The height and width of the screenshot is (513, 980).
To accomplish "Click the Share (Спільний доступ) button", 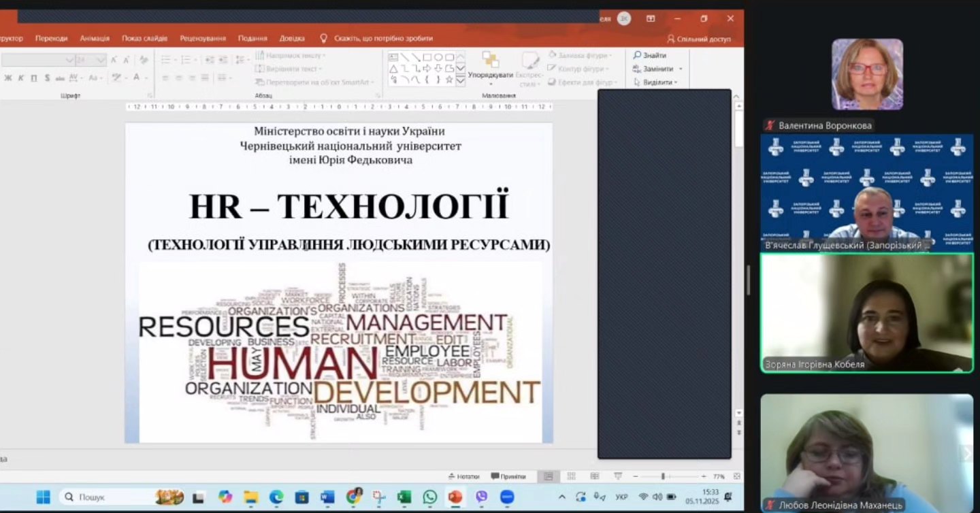I will coord(699,39).
